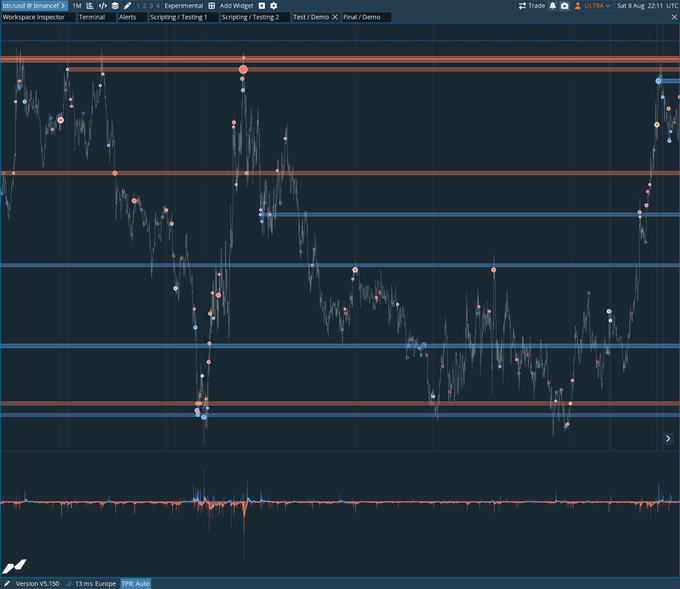Click the 13 ms Europe latency indicator
This screenshot has width=680, height=589.
95,583
